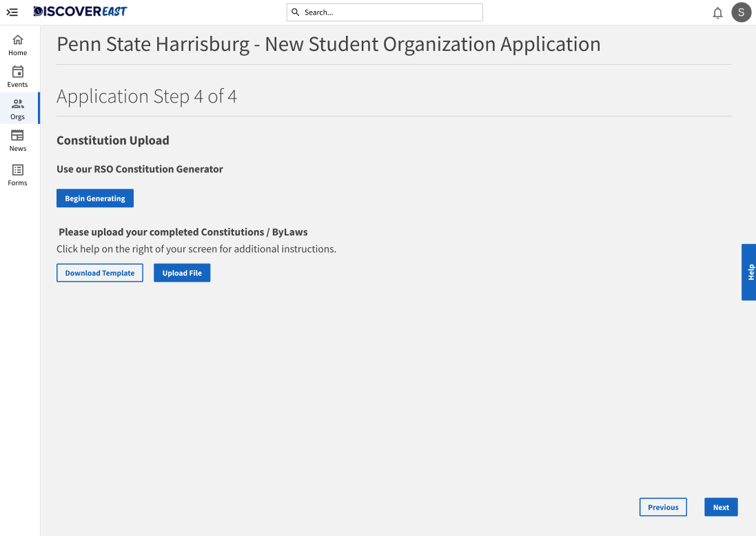Select the Orgs people icon

coord(18,104)
